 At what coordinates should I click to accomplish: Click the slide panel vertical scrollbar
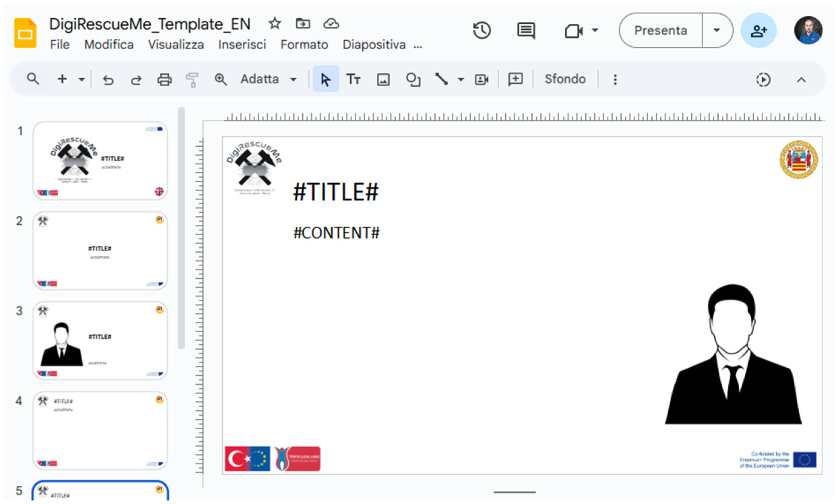coord(181,227)
